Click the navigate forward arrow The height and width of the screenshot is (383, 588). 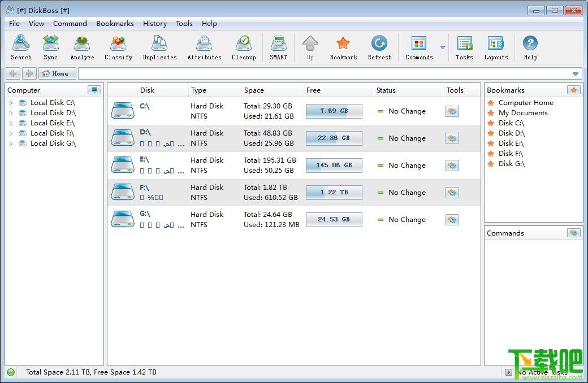click(29, 73)
